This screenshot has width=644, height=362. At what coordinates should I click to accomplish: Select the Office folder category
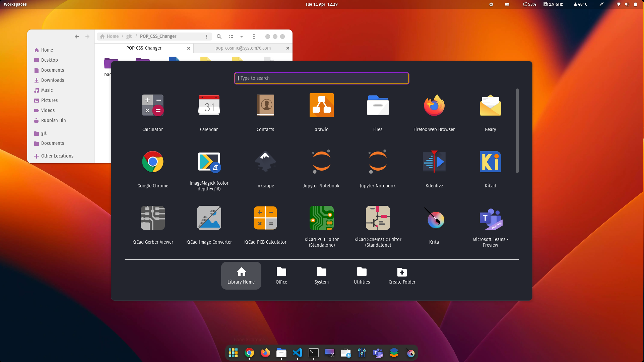pyautogui.click(x=281, y=276)
